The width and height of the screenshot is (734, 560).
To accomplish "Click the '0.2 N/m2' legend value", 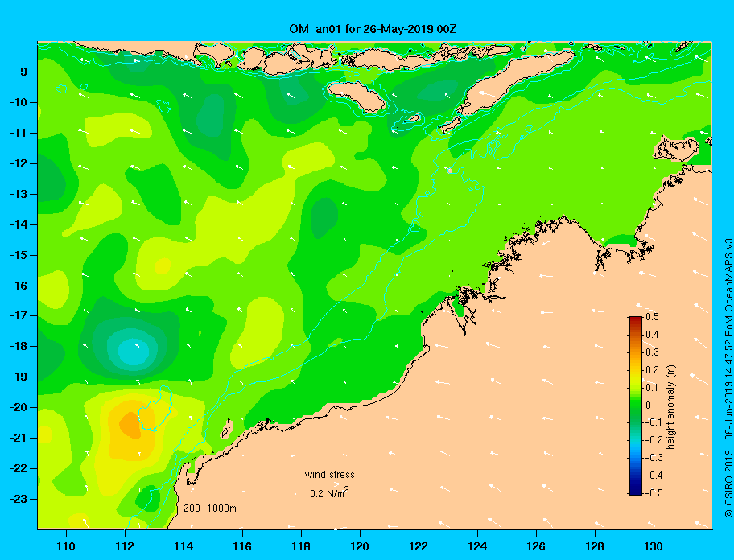I will [329, 493].
